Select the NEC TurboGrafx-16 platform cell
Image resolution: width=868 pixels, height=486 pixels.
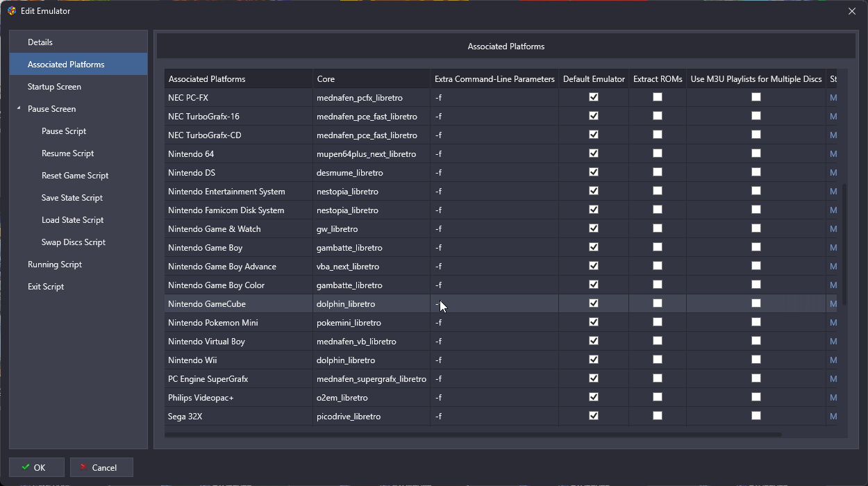click(239, 117)
